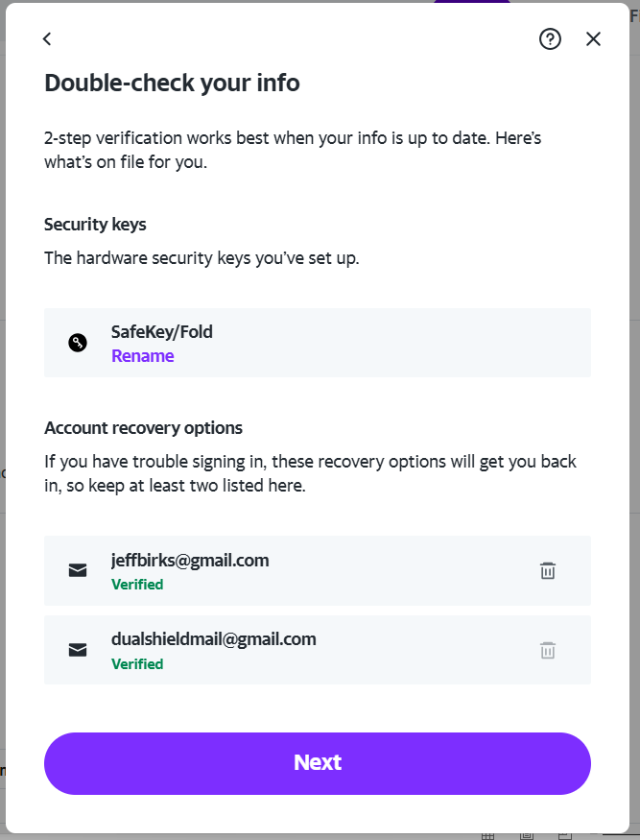Delete the jeffbirks@gmail.com recovery email
The image size is (640, 840).
[x=547, y=571]
